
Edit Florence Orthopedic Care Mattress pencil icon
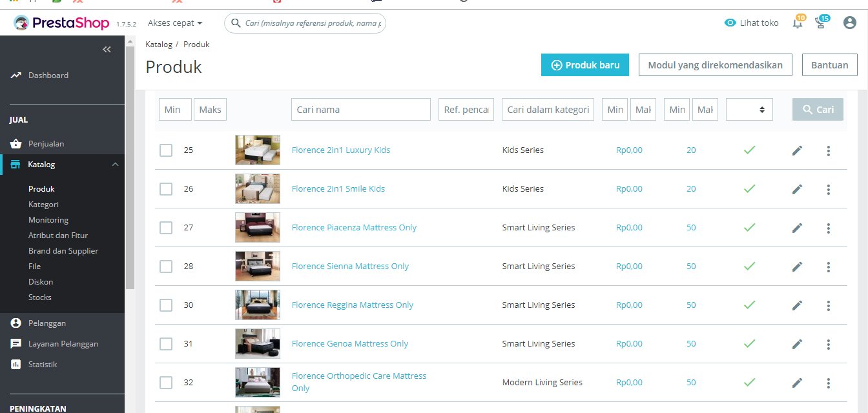point(798,383)
